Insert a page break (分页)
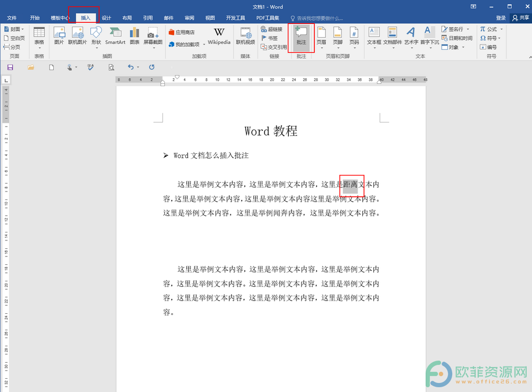This screenshot has width=532, height=392. click(x=12, y=47)
